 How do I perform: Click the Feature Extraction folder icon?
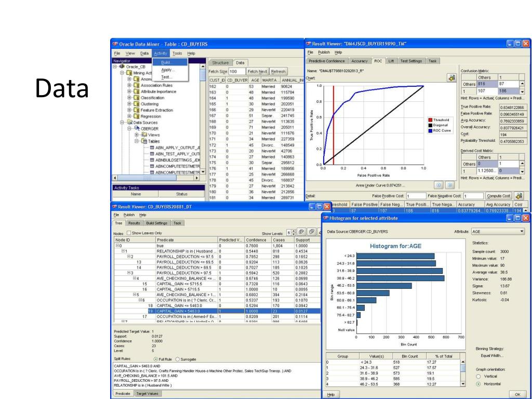[x=137, y=110]
